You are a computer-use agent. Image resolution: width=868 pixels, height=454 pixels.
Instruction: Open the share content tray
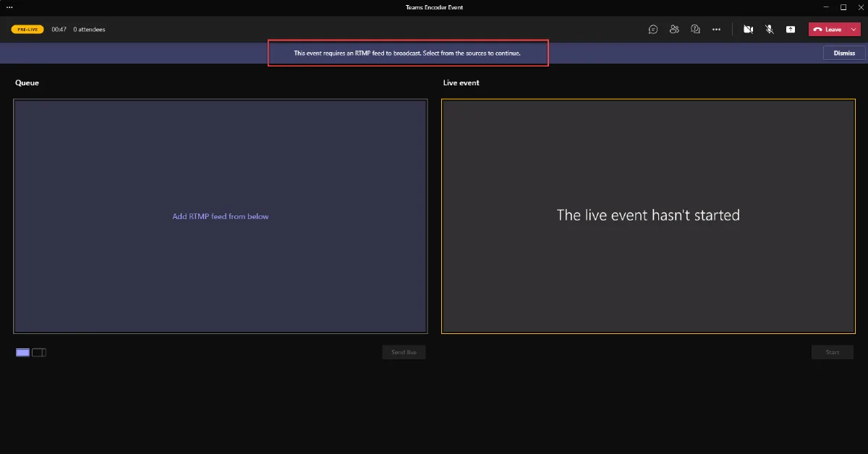tap(791, 30)
